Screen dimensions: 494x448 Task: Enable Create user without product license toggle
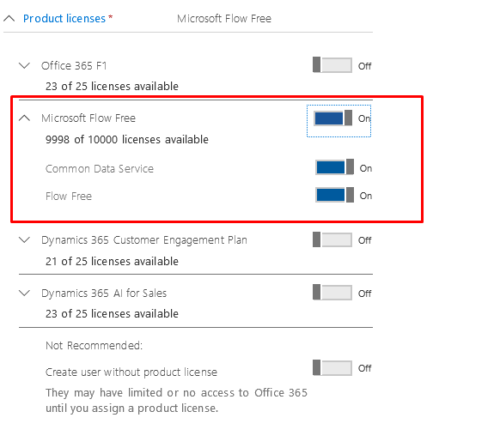(332, 367)
